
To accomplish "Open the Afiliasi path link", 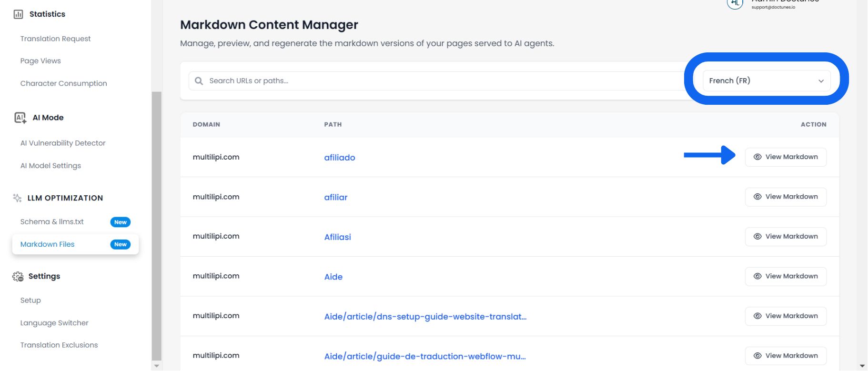I will pos(338,237).
